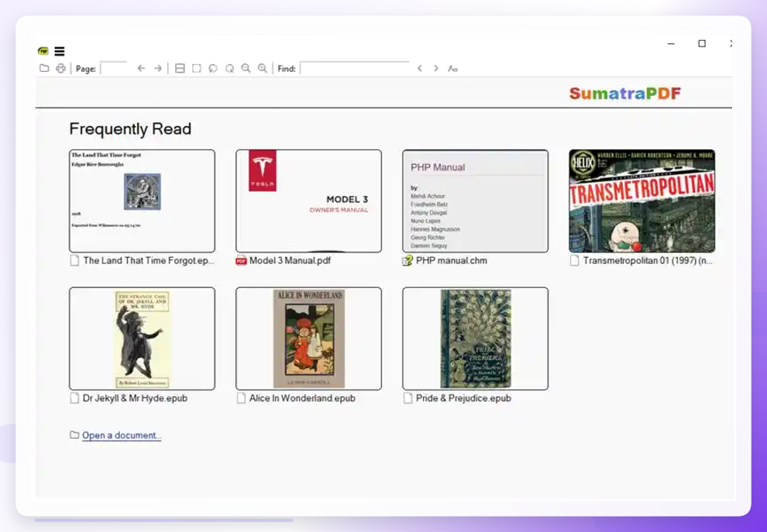
Task: Click the 'Open a document...' link
Action: pyautogui.click(x=122, y=435)
